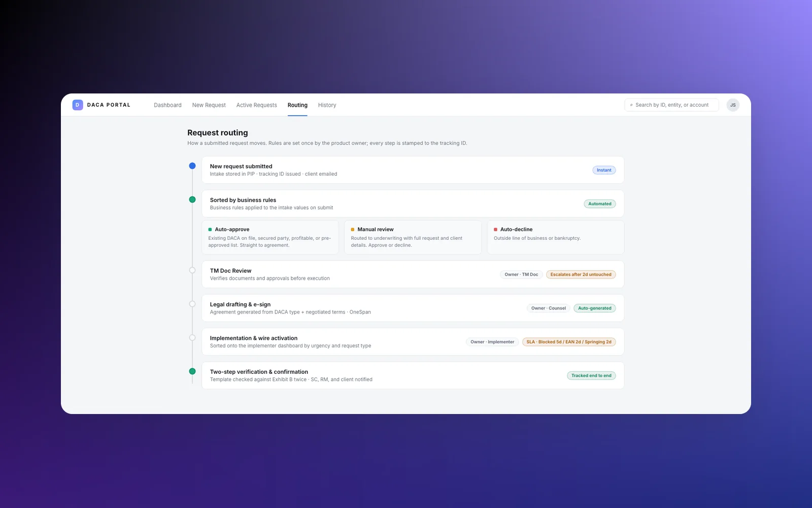Click the Instant badge
The image size is (812, 508).
(x=604, y=170)
